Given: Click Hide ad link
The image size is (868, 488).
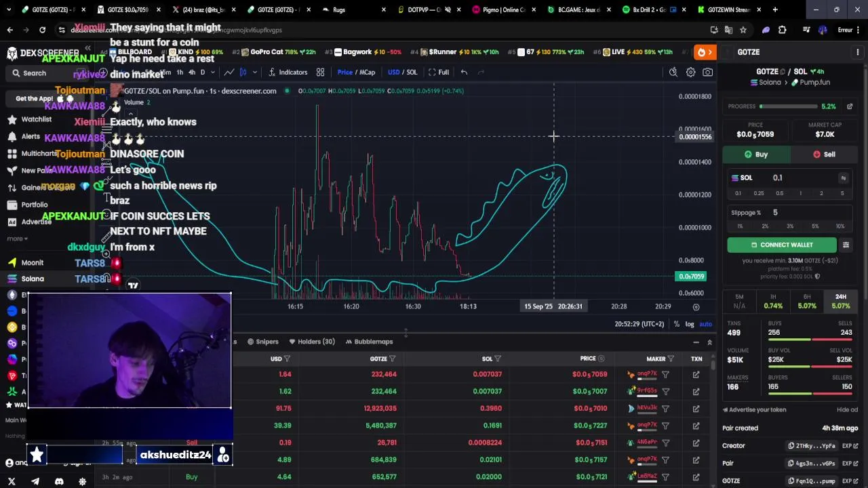Looking at the screenshot, I should (847, 410).
